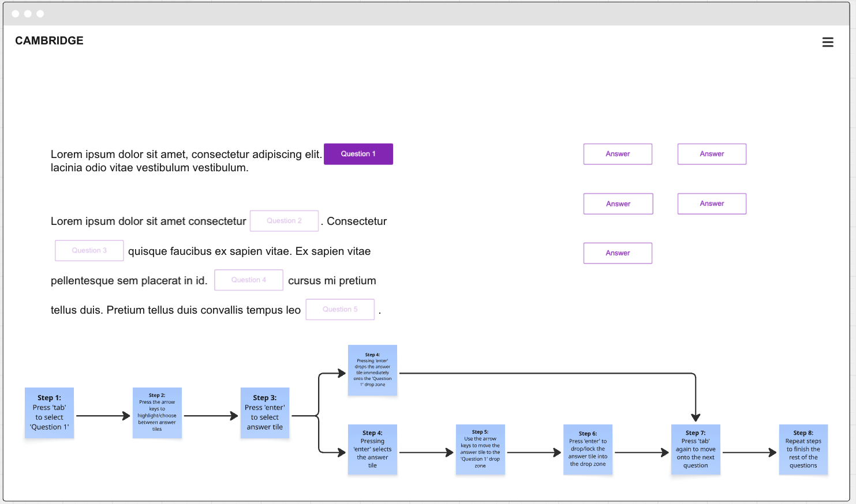
Task: Click text 'cursus mi pretium'
Action: [332, 281]
